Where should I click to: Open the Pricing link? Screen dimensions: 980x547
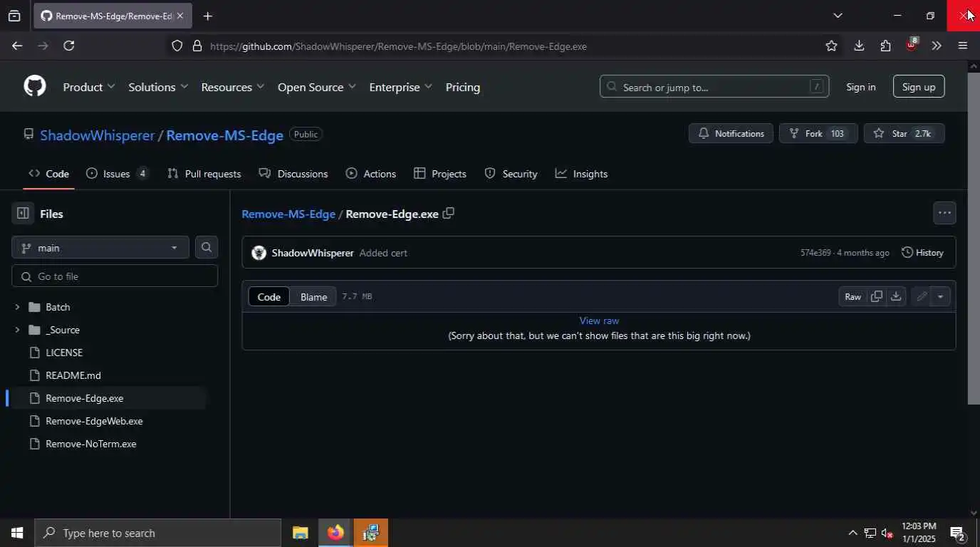point(463,87)
